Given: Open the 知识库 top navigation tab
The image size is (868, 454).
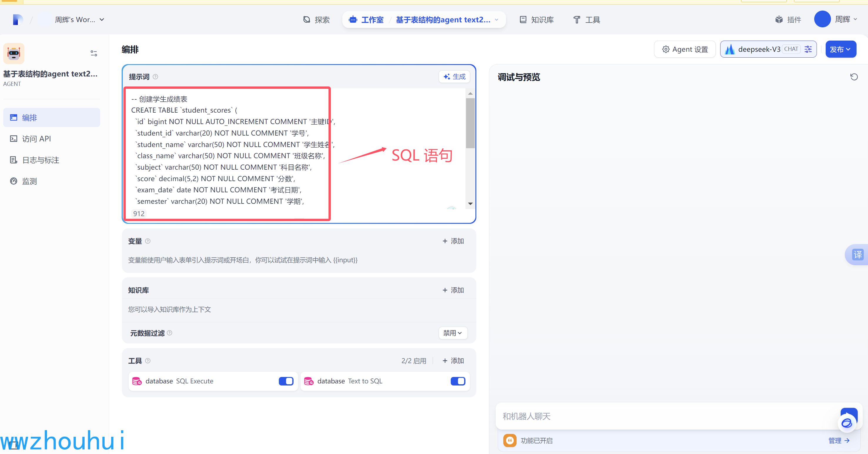Looking at the screenshot, I should coord(537,20).
